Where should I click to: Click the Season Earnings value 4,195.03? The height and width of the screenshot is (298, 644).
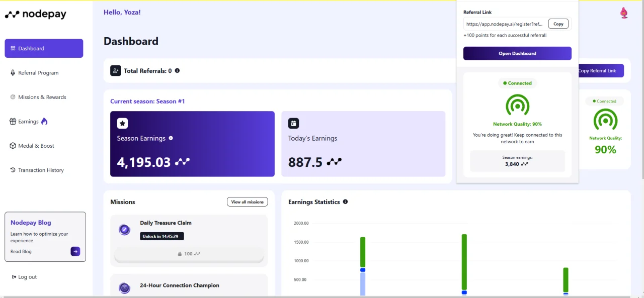coord(144,162)
